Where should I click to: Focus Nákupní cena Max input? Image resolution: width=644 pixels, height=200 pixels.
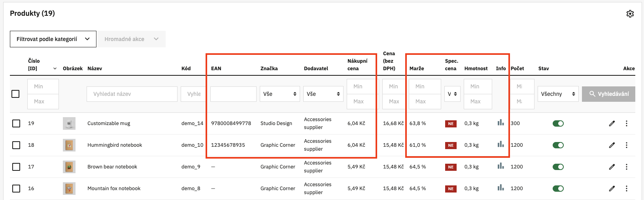[x=362, y=101]
